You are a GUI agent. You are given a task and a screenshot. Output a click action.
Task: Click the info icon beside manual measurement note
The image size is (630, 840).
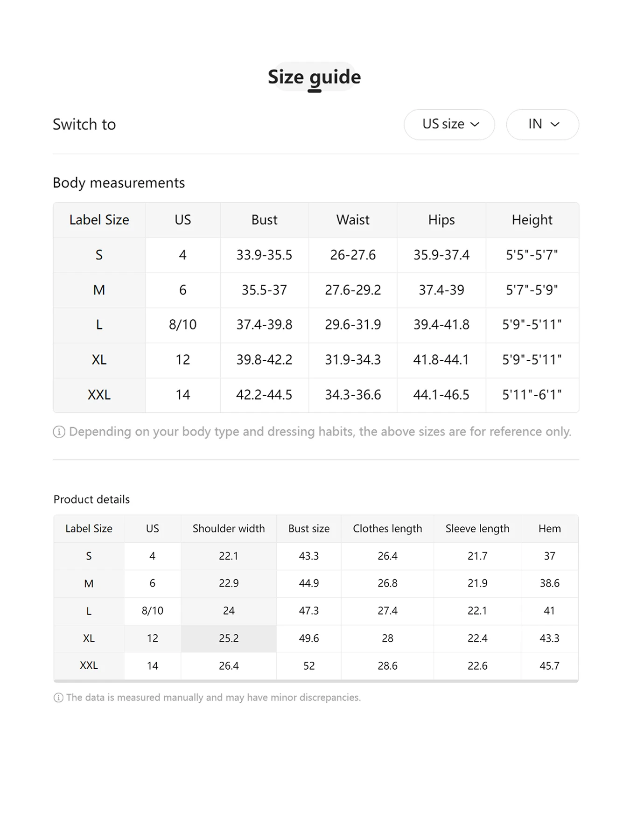(58, 698)
